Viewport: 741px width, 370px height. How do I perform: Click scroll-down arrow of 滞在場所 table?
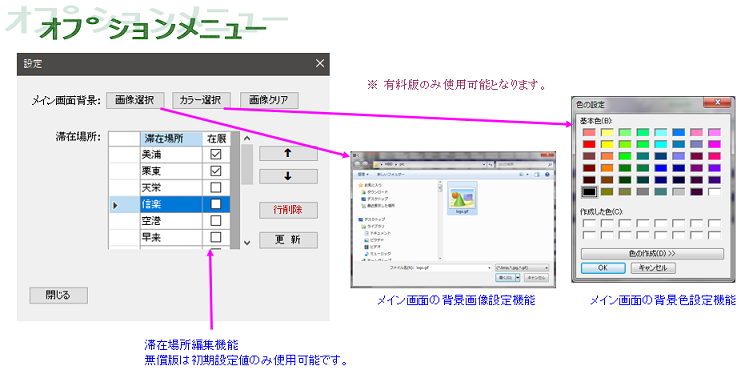247,242
